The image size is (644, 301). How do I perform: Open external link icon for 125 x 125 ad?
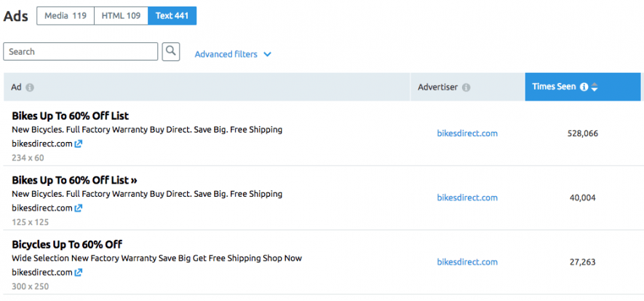(79, 208)
